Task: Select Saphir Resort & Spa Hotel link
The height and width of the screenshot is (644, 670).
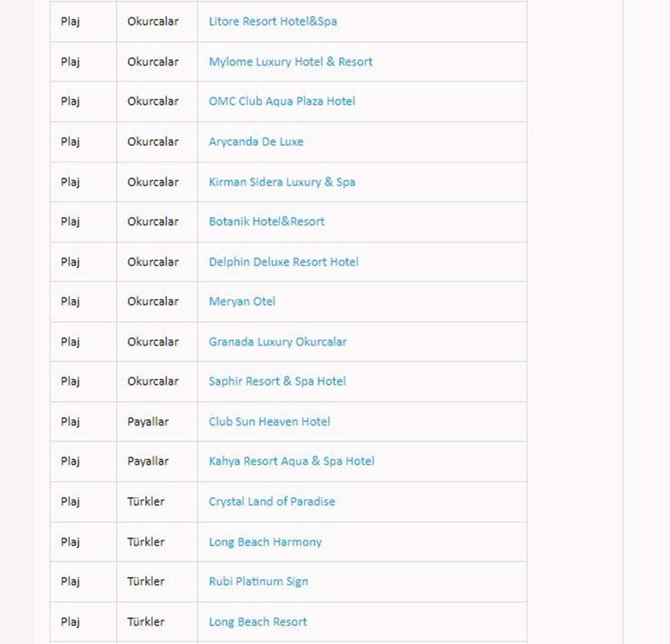Action: [x=277, y=381]
